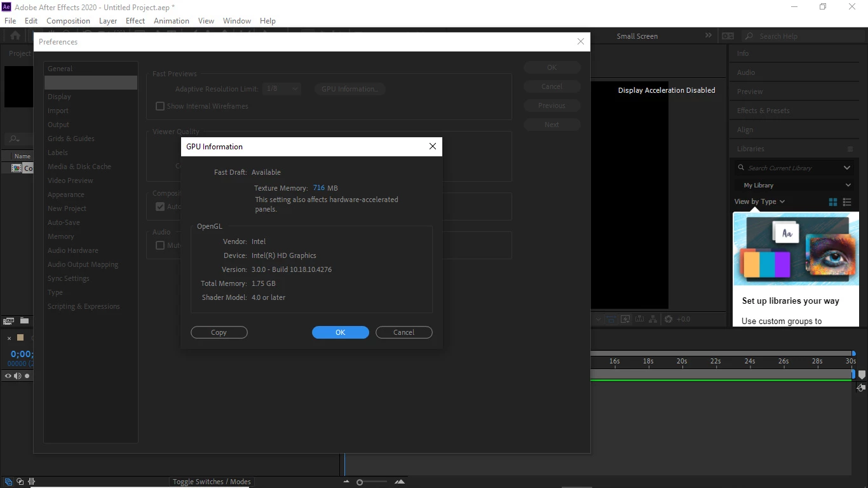This screenshot has width=868, height=488.
Task: Click the After Effects app icon in title bar
Action: pyautogui.click(x=8, y=7)
